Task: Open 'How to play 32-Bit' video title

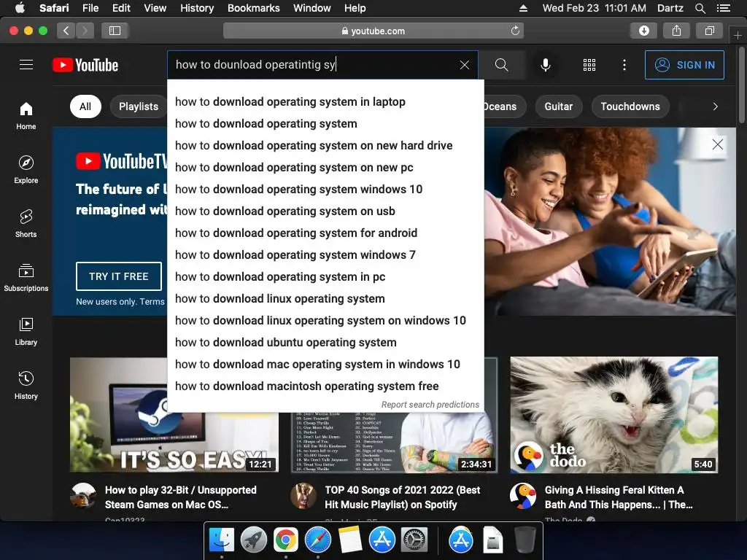Action: click(181, 497)
